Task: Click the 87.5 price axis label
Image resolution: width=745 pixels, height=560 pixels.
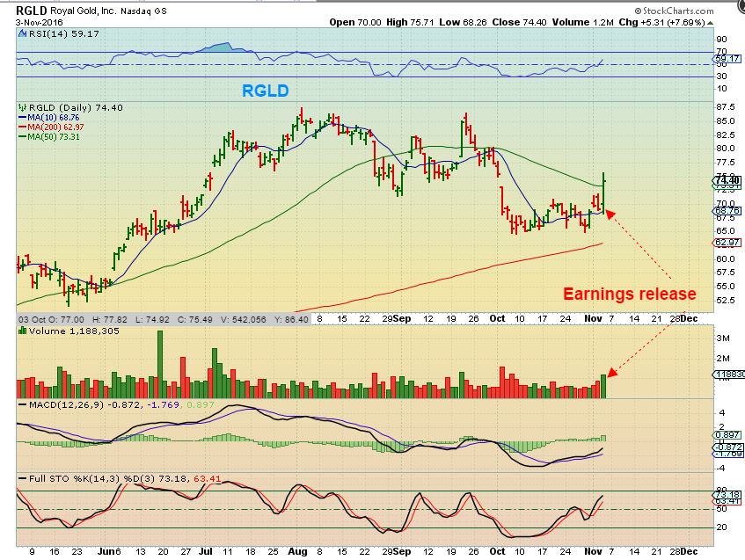Action: click(726, 107)
